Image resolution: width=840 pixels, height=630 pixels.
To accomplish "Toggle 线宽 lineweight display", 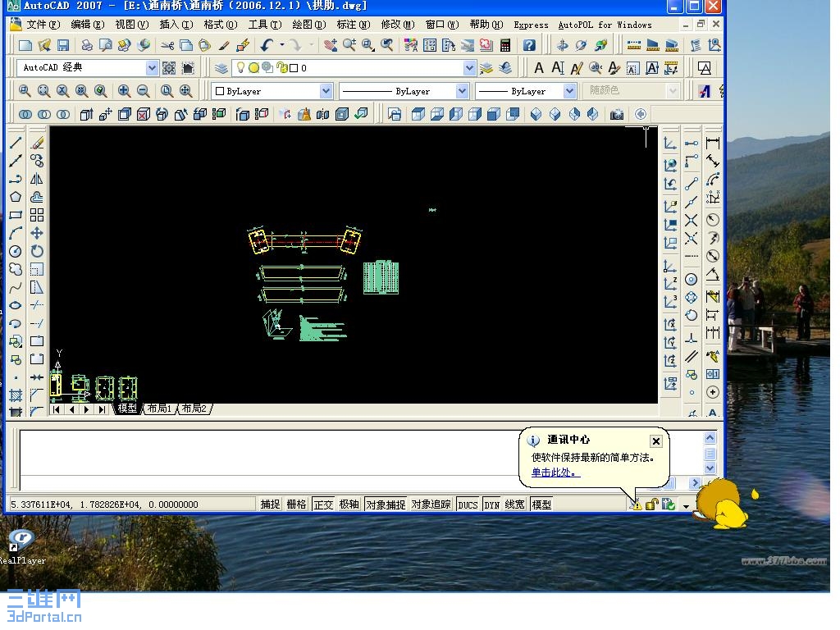I will click(x=515, y=504).
